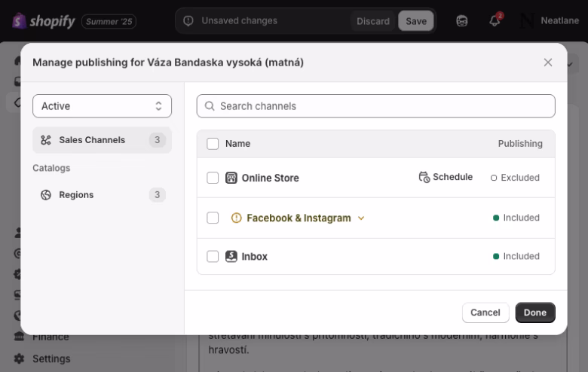
Task: Click the Included status of Facebook & Instagram
Action: pyautogui.click(x=516, y=218)
